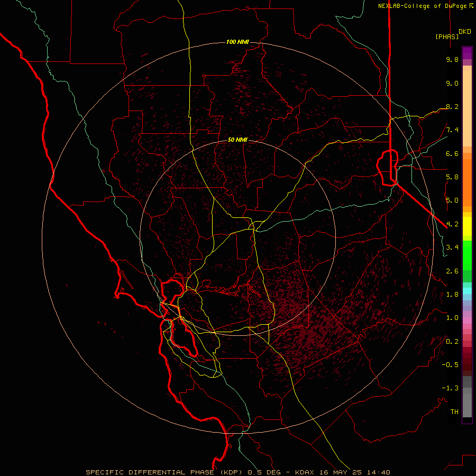Click the 100 NMI range ring label

pos(237,42)
